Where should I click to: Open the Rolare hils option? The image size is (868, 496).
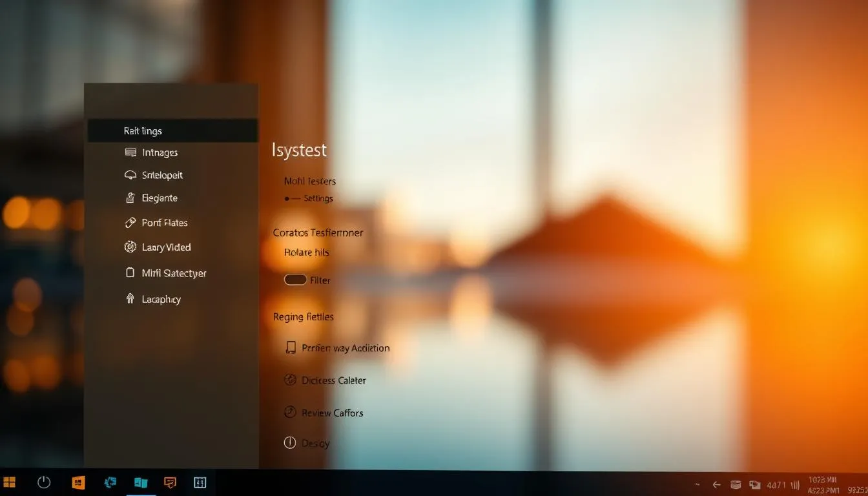click(x=307, y=253)
